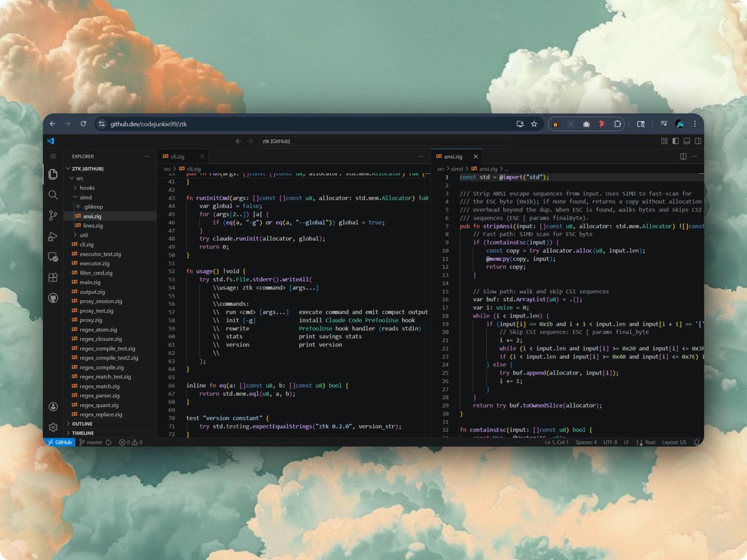Collapse the simd folder
This screenshot has width=747, height=560.
(x=87, y=197)
